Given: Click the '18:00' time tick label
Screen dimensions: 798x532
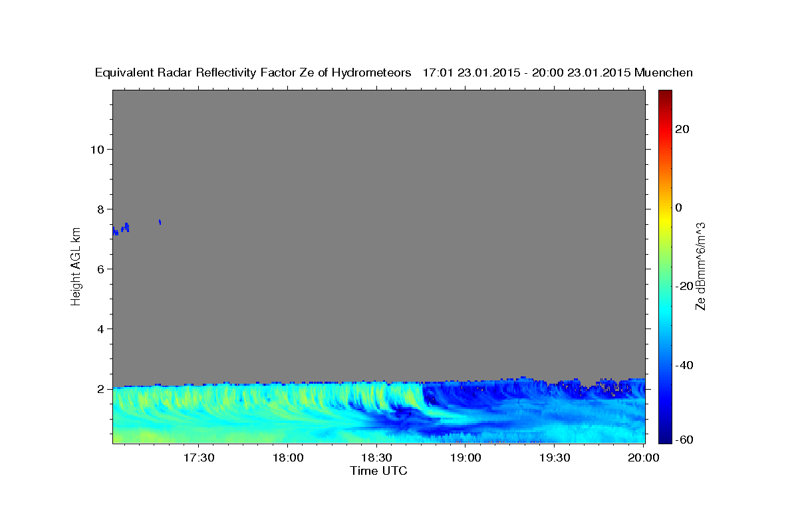Looking at the screenshot, I should (x=287, y=458).
